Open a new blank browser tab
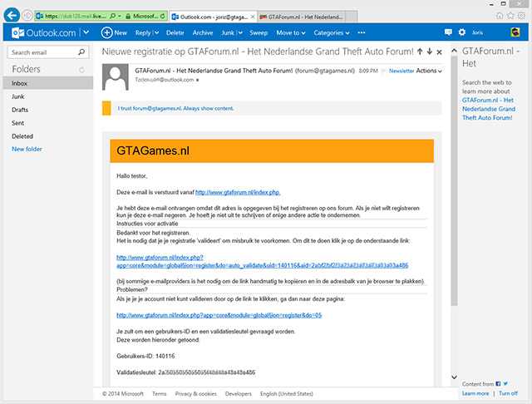Image resolution: width=532 pixels, height=404 pixels. point(352,17)
